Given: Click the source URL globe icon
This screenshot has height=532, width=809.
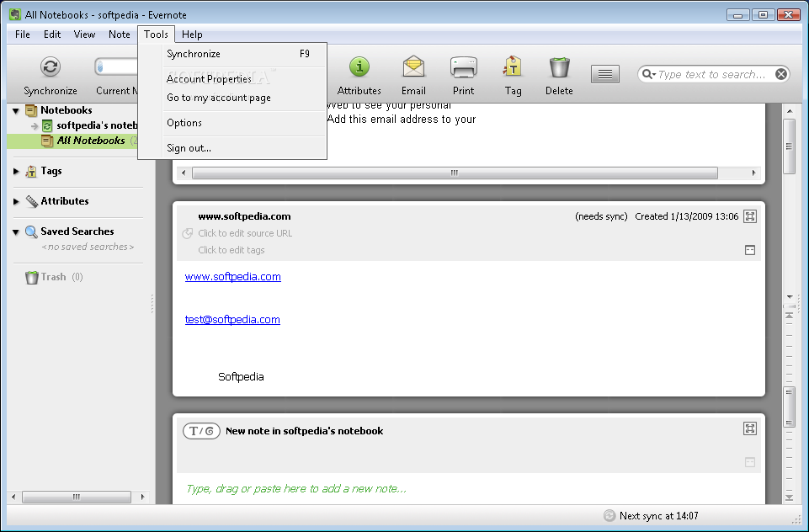Looking at the screenshot, I should click(187, 233).
